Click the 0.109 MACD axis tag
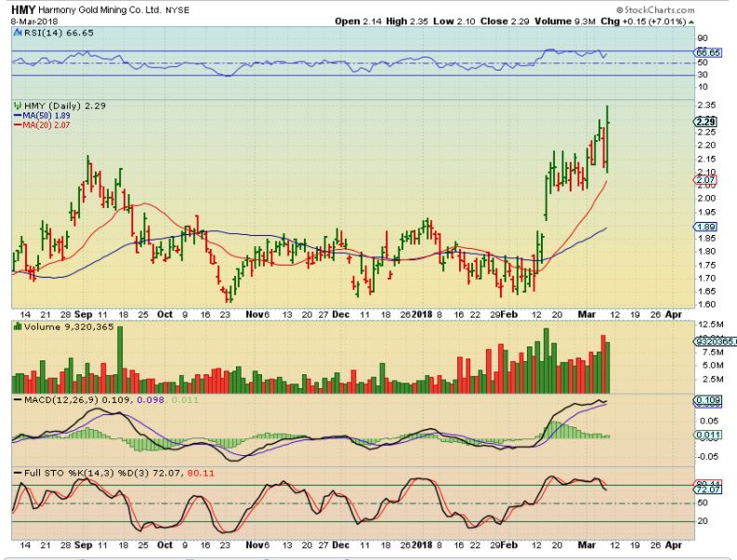 (x=707, y=400)
